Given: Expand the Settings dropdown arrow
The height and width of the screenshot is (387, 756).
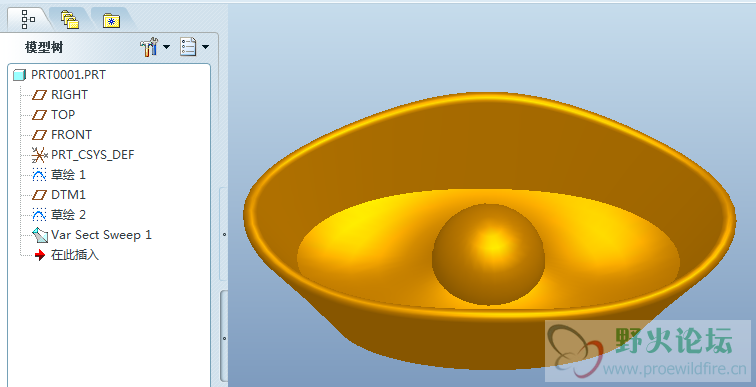Looking at the screenshot, I should 166,47.
